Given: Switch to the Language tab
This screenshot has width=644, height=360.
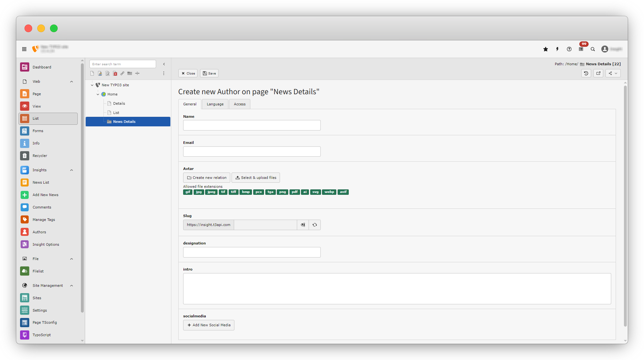Looking at the screenshot, I should 215,104.
